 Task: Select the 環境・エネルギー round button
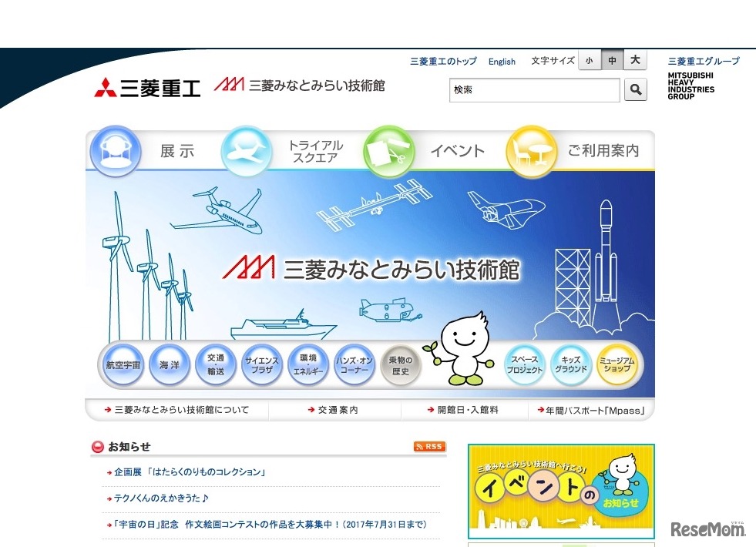tap(308, 365)
